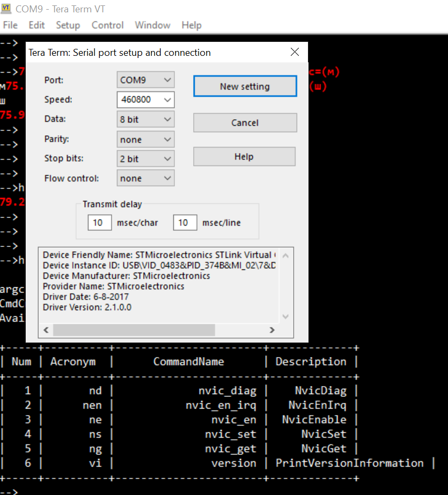The image size is (448, 495).
Task: Click the acronym ns in terminal table
Action: point(96,434)
